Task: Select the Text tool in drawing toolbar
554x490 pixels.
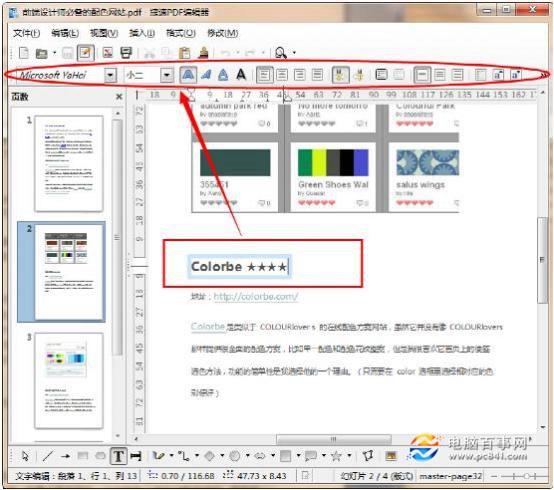Action: point(118,456)
